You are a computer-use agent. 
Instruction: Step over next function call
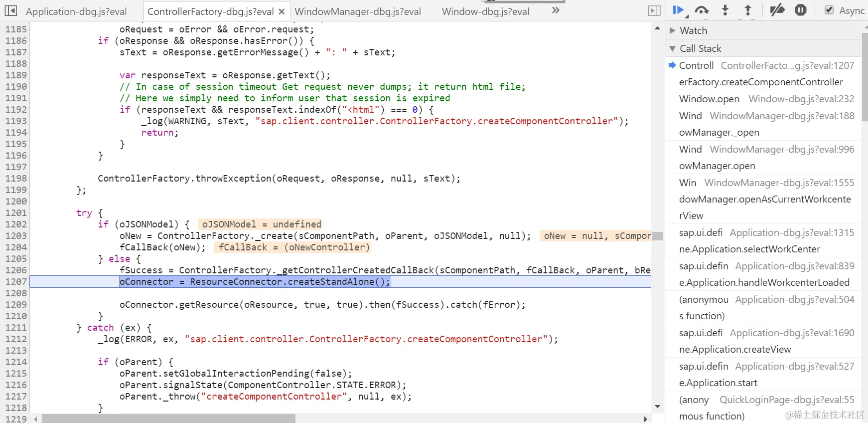coord(702,10)
